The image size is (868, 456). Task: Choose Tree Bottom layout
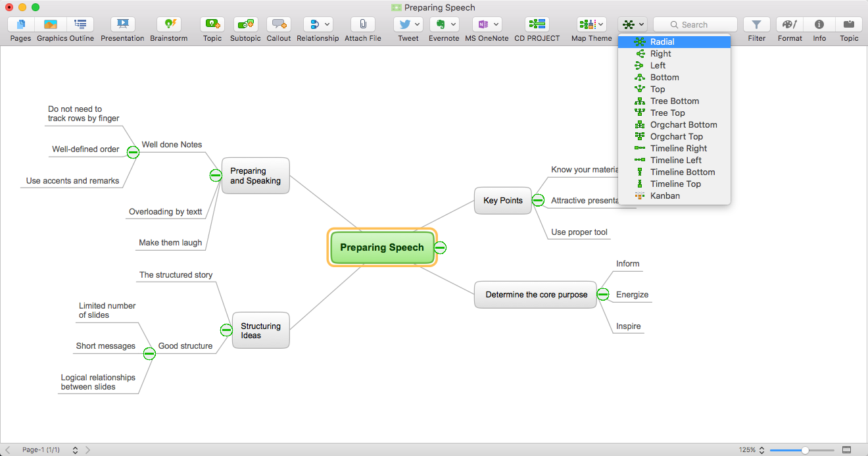674,101
